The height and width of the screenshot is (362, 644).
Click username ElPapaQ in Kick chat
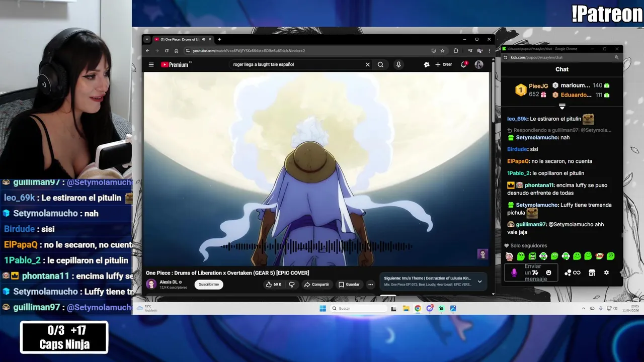click(518, 161)
